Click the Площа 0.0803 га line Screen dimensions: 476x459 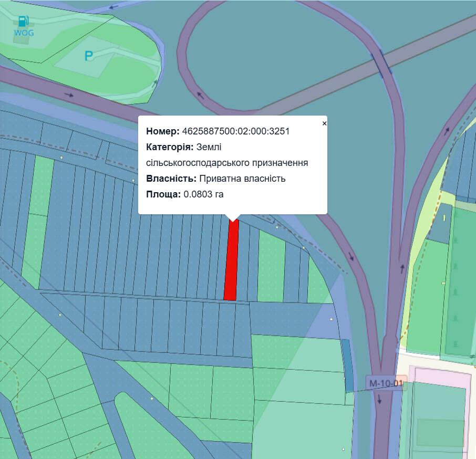point(185,194)
